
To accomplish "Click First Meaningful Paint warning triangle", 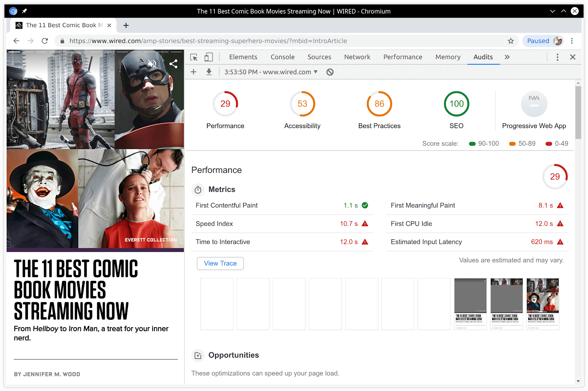I will coord(560,205).
